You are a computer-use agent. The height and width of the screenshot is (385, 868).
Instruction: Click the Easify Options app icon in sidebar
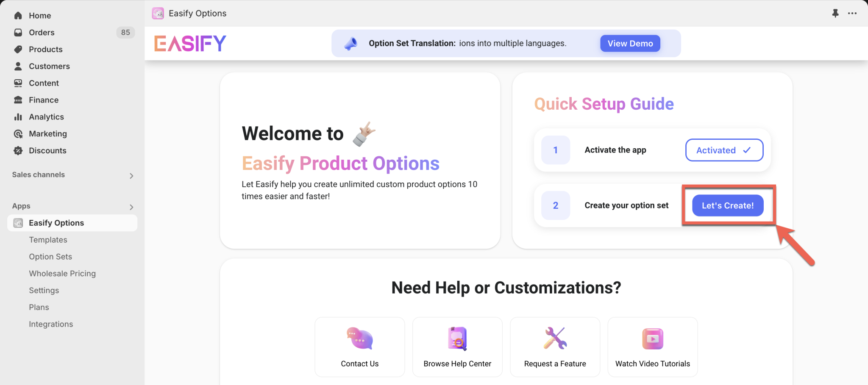coord(18,223)
